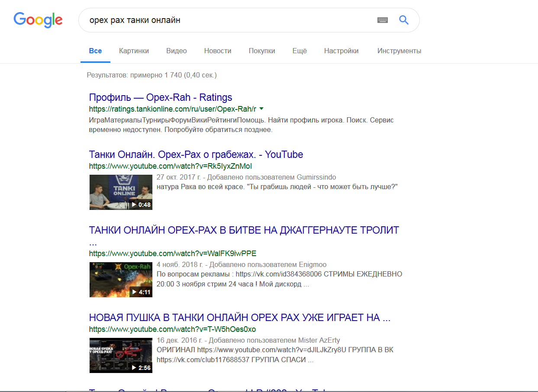Click the Инструменты button

click(x=399, y=51)
